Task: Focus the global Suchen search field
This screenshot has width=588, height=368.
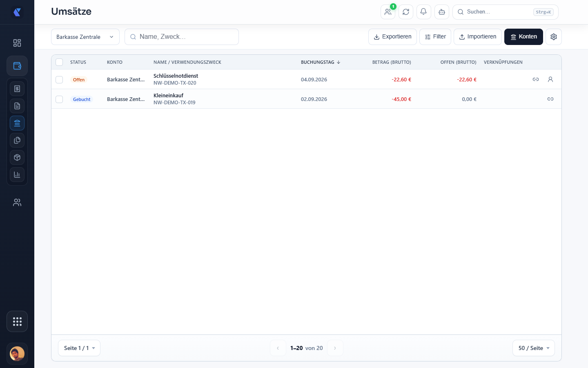Action: (x=506, y=12)
